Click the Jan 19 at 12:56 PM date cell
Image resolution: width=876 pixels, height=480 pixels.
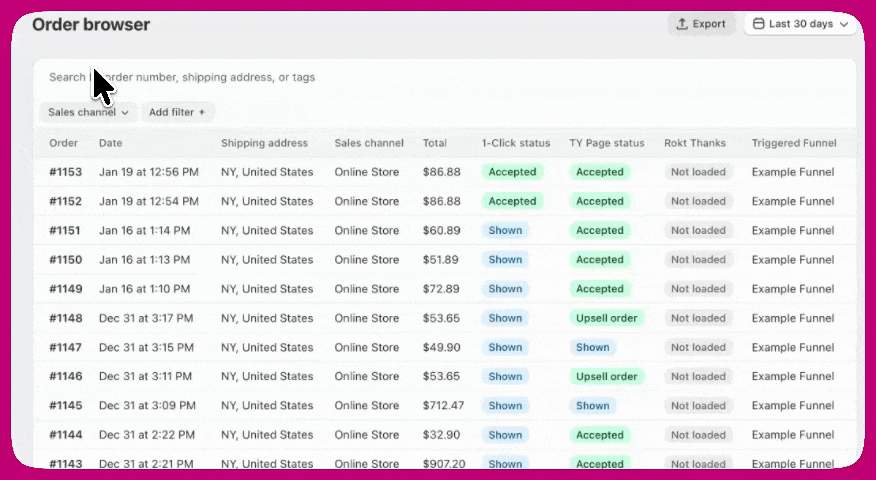point(149,172)
